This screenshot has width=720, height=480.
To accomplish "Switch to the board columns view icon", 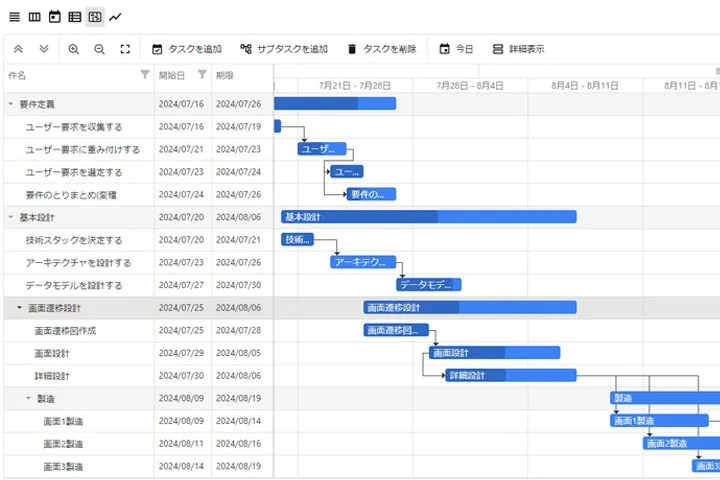I will tap(34, 17).
